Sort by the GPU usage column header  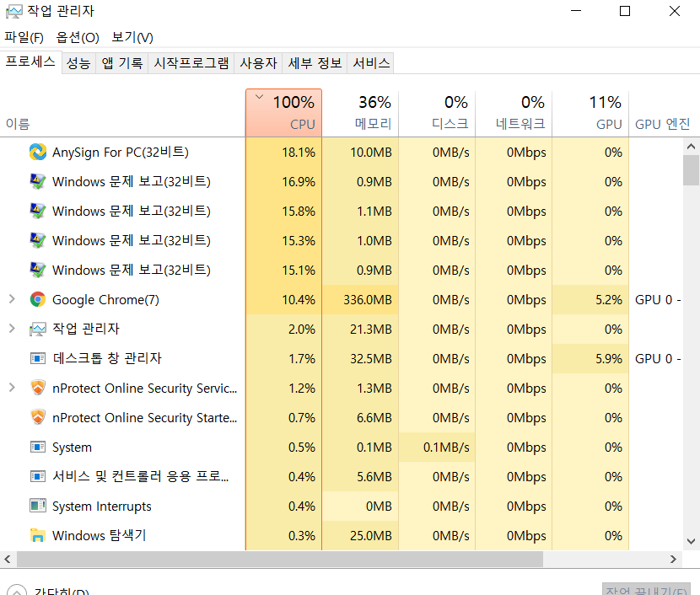tap(590, 113)
